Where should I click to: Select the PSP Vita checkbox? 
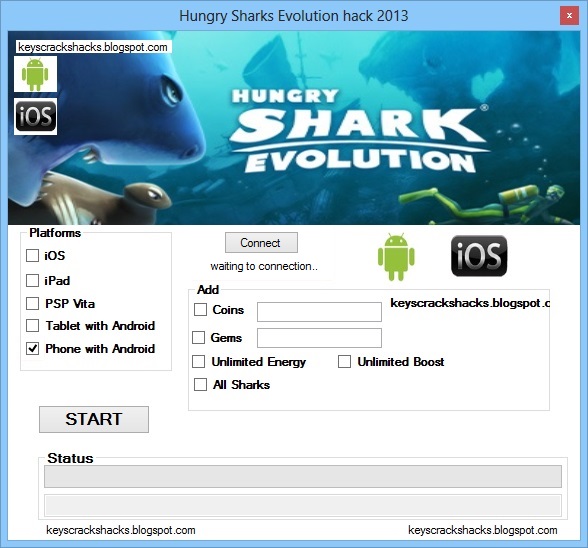click(x=32, y=303)
